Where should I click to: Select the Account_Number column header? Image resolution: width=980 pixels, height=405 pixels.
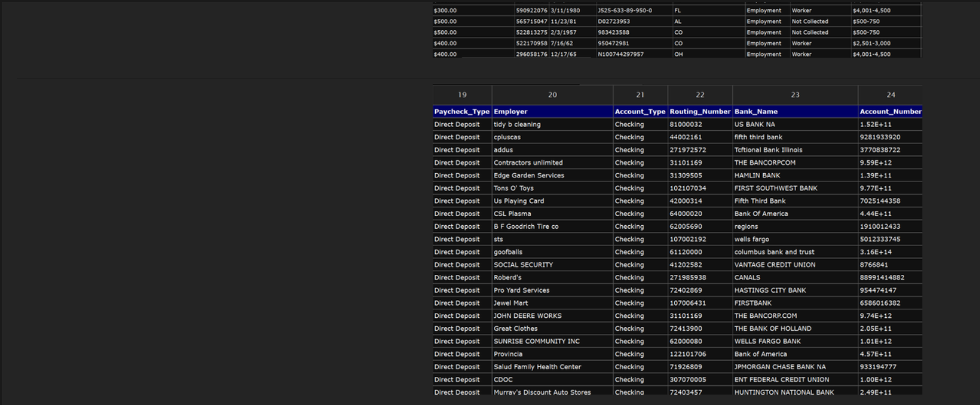[890, 112]
